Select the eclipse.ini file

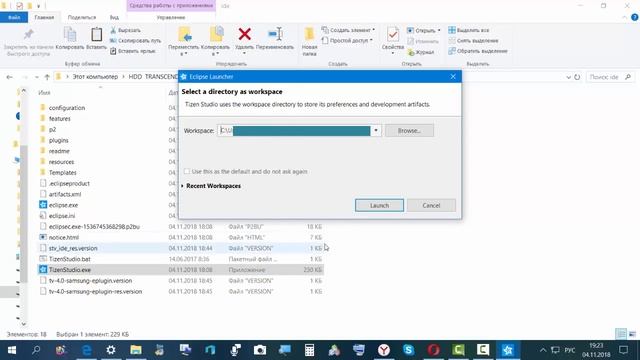point(62,216)
